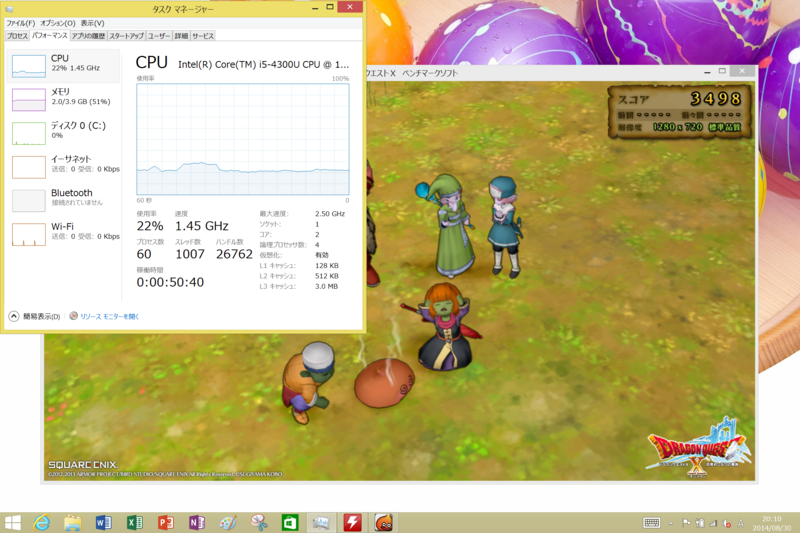Click the スレッド数 value 1007
The height and width of the screenshot is (533, 800).
pyautogui.click(x=190, y=254)
